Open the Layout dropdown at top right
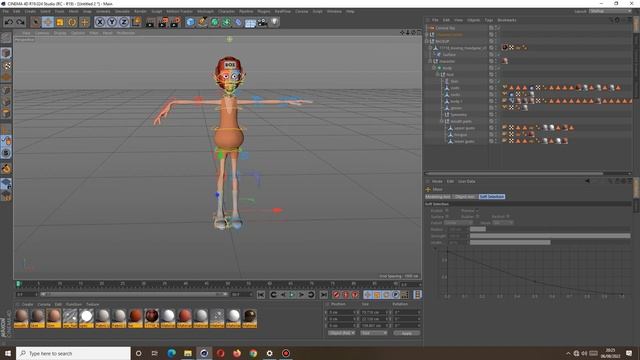This screenshot has width=640, height=360. (x=611, y=11)
